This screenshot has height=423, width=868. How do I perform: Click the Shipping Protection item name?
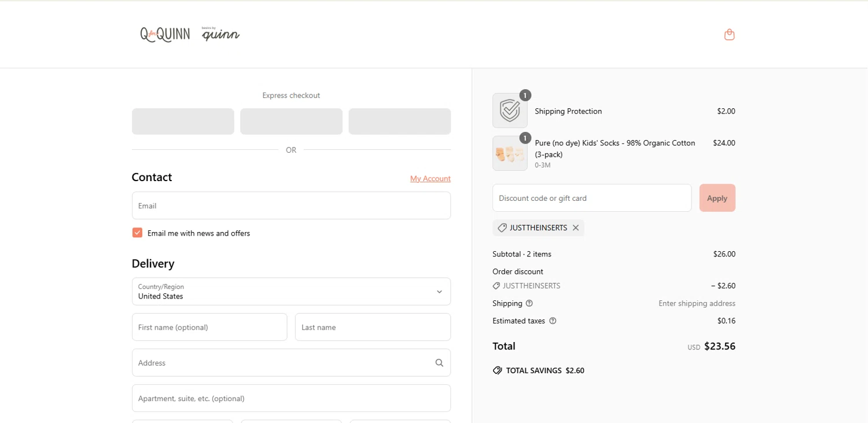pyautogui.click(x=568, y=111)
